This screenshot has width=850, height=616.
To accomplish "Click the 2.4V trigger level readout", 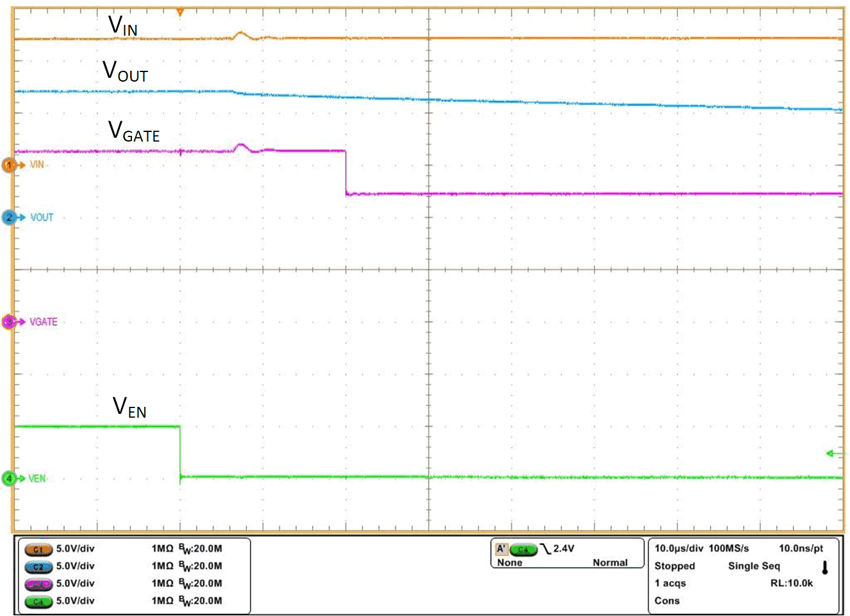I will (564, 548).
